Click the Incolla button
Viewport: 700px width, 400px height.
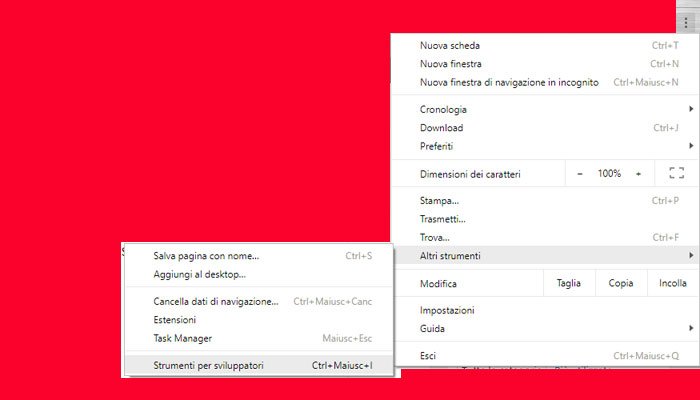click(672, 284)
